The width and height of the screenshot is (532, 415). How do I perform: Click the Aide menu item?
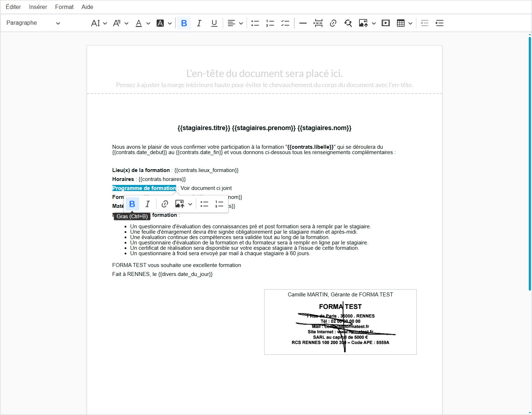coord(87,7)
